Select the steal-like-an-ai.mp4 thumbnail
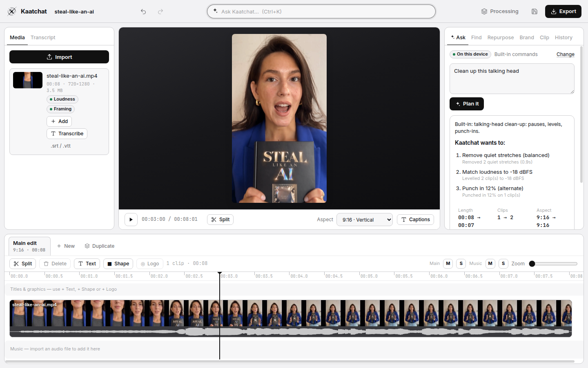Viewport: 588px width, 368px height. point(28,80)
